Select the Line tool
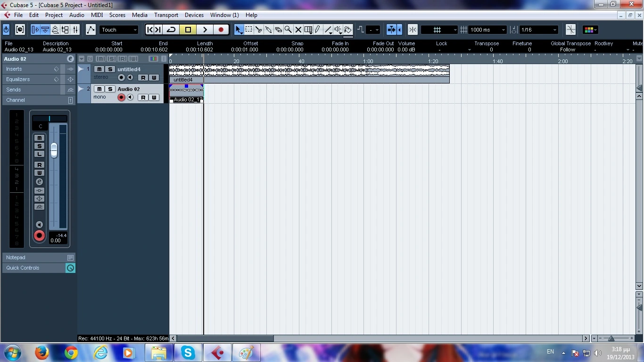Viewport: 644px width, 362px height. 328,30
